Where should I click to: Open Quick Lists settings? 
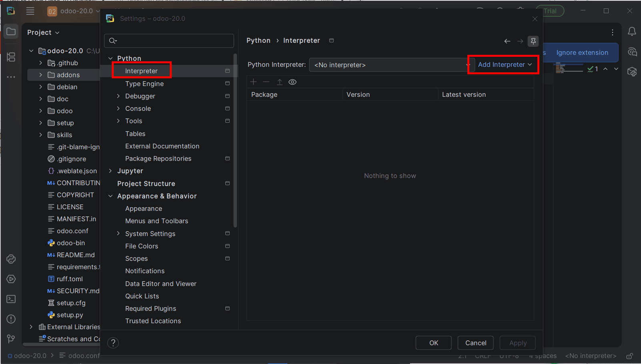point(142,296)
